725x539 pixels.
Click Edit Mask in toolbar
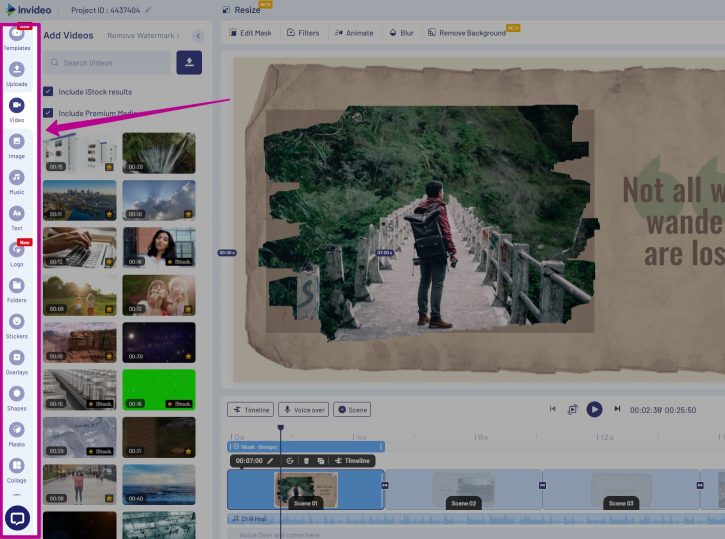[x=251, y=33]
